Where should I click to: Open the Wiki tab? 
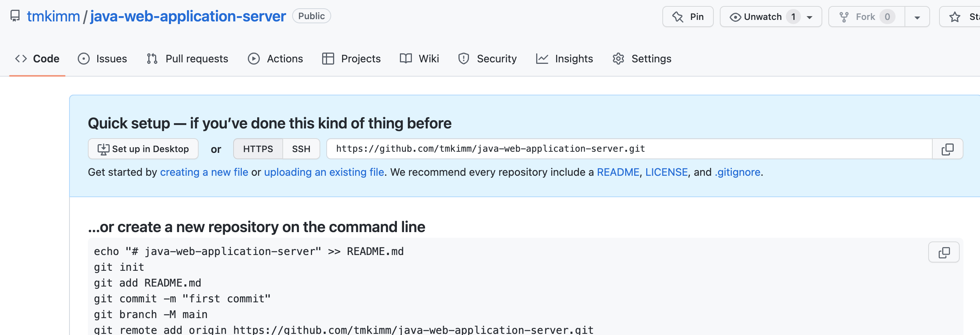pyautogui.click(x=420, y=59)
